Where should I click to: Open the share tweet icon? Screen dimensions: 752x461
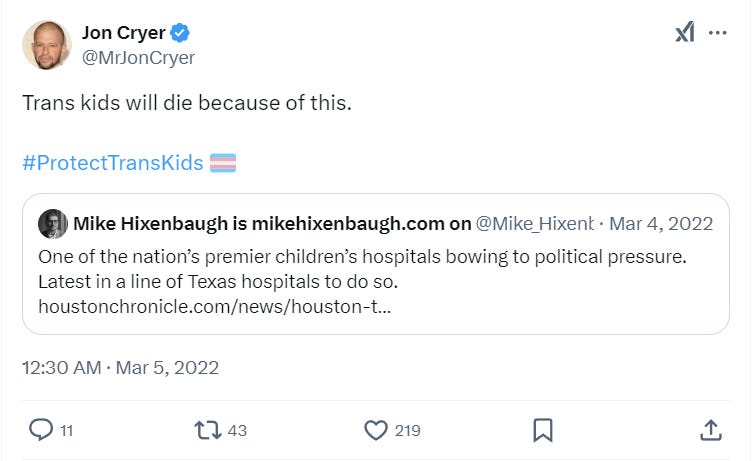pyautogui.click(x=710, y=430)
